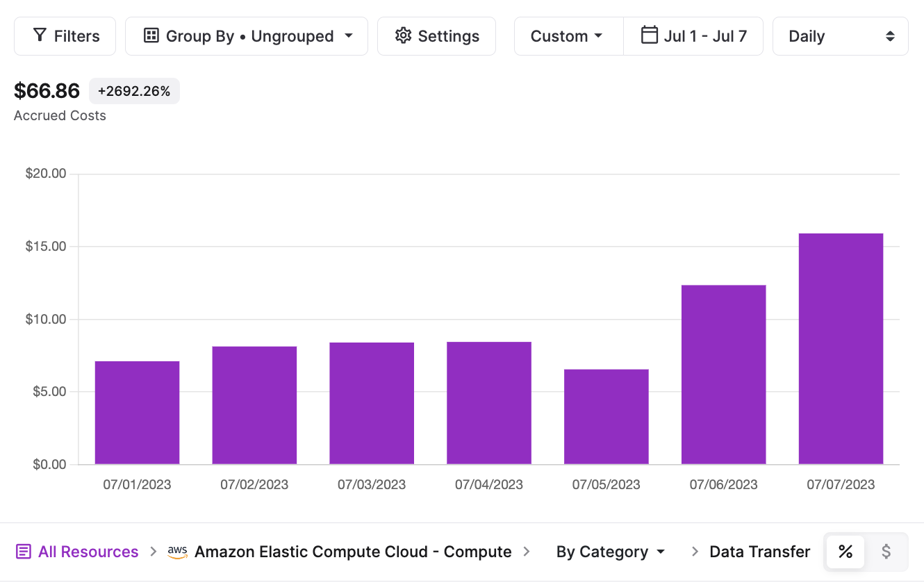Click the All Resources list icon
Viewport: 924px width, 585px height.
tap(24, 552)
